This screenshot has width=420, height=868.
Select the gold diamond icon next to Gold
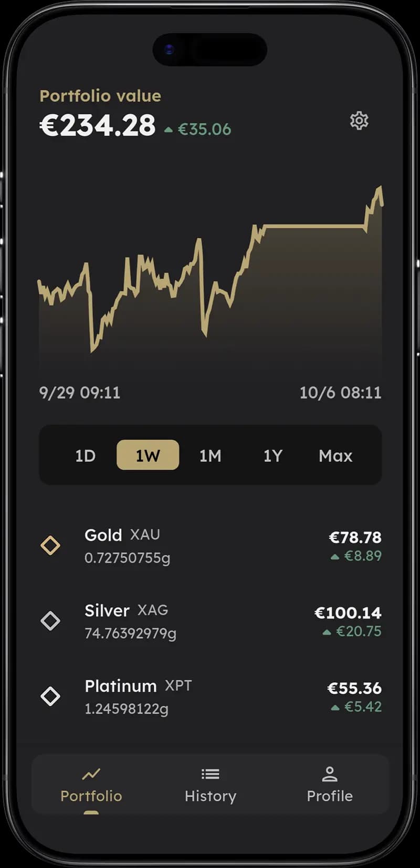(x=50, y=546)
